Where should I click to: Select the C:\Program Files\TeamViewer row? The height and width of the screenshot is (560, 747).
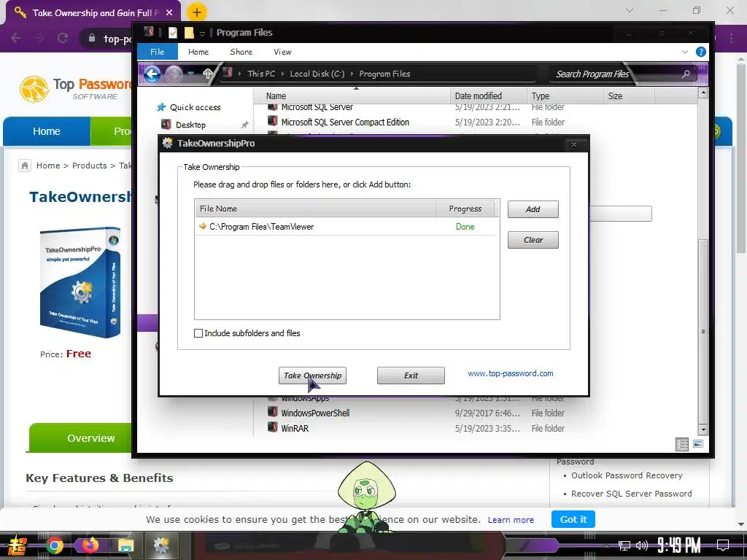tap(347, 227)
